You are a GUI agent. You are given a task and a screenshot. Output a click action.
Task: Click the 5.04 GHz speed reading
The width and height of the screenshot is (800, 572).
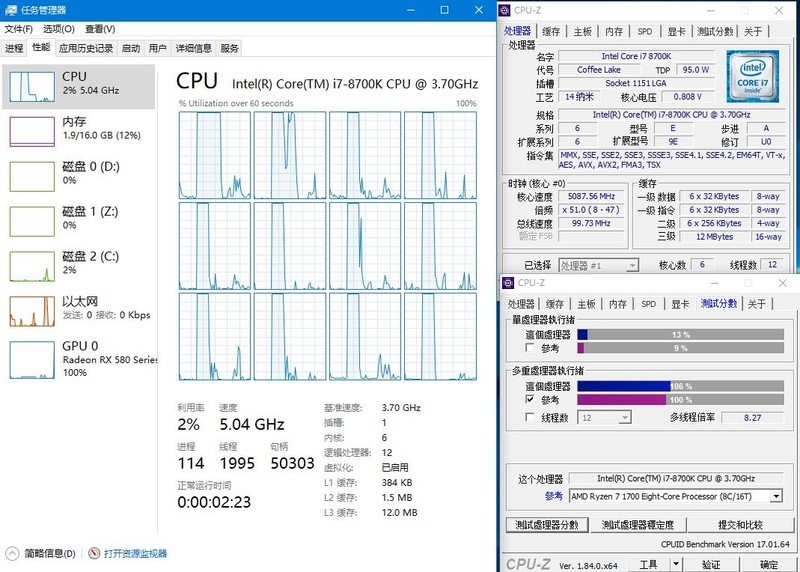pos(252,424)
